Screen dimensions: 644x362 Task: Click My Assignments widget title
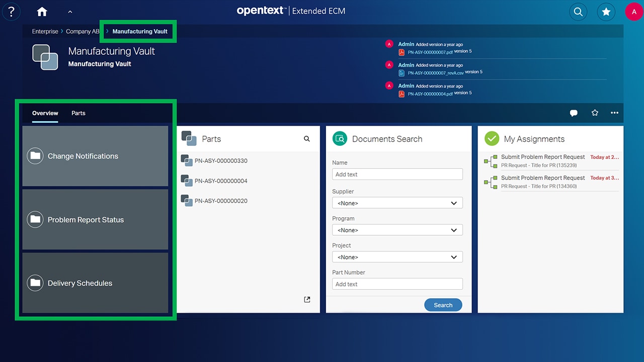534,139
